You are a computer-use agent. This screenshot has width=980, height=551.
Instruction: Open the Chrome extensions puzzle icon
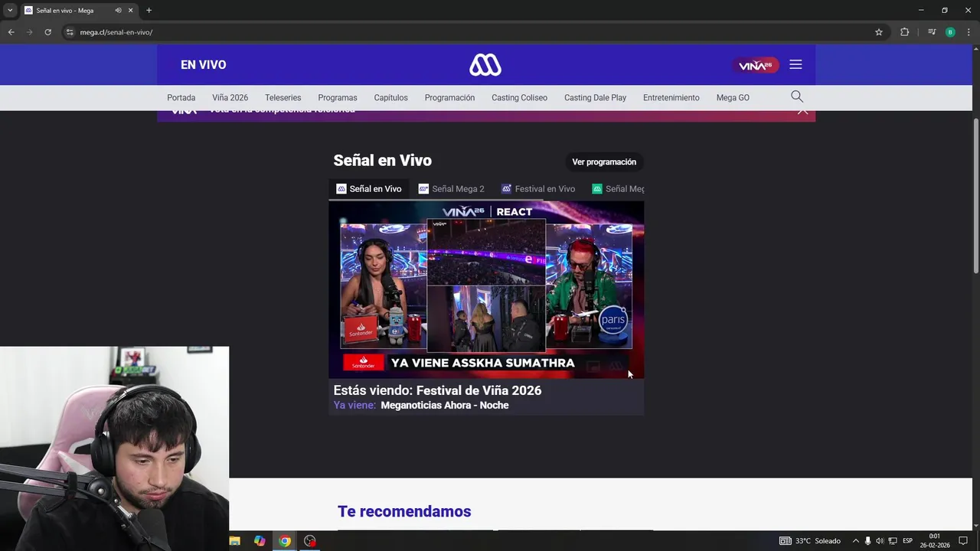pyautogui.click(x=904, y=32)
